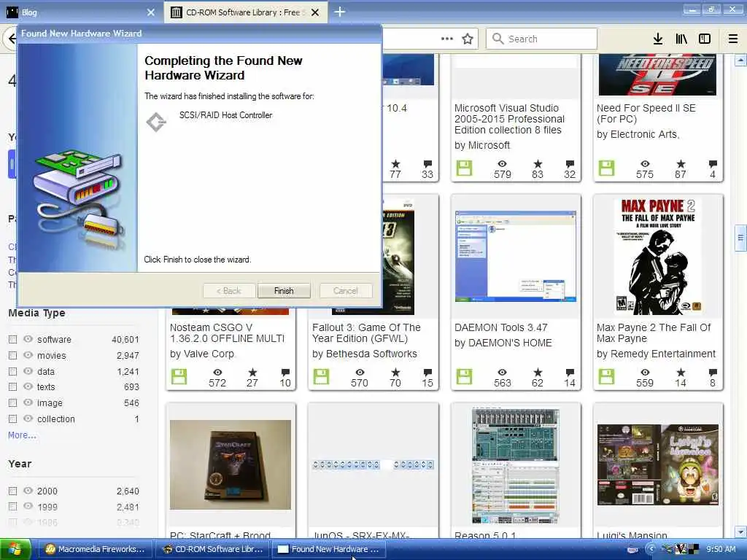Image resolution: width=747 pixels, height=560 pixels.
Task: Click the DAEMON Tools screenshot thumbnail
Action: pyautogui.click(x=516, y=257)
